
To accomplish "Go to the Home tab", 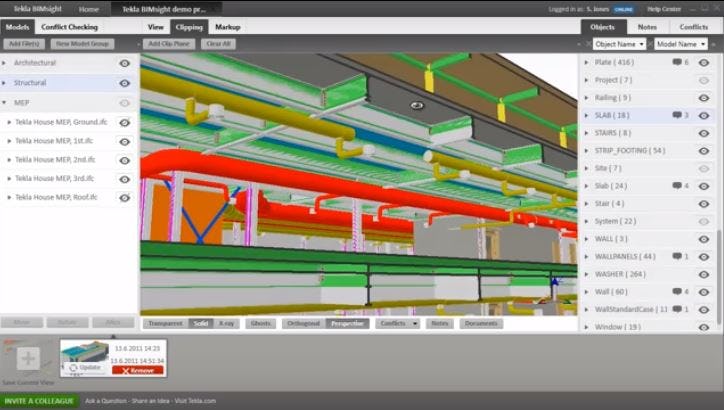I will 88,9.
